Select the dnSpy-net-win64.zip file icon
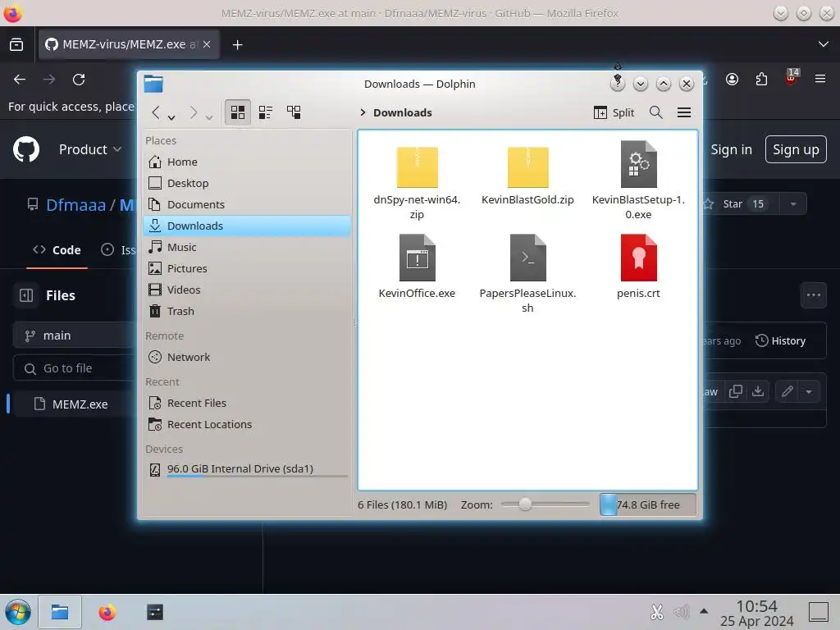The height and width of the screenshot is (630, 840). tap(417, 167)
